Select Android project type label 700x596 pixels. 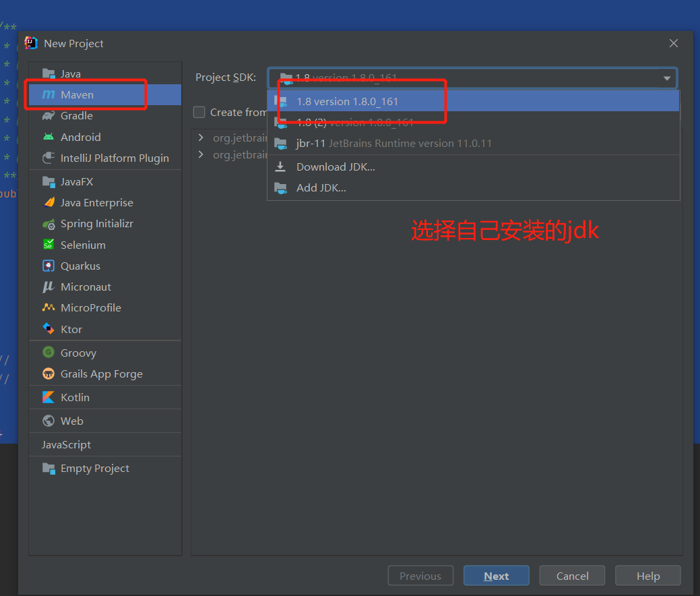click(81, 137)
